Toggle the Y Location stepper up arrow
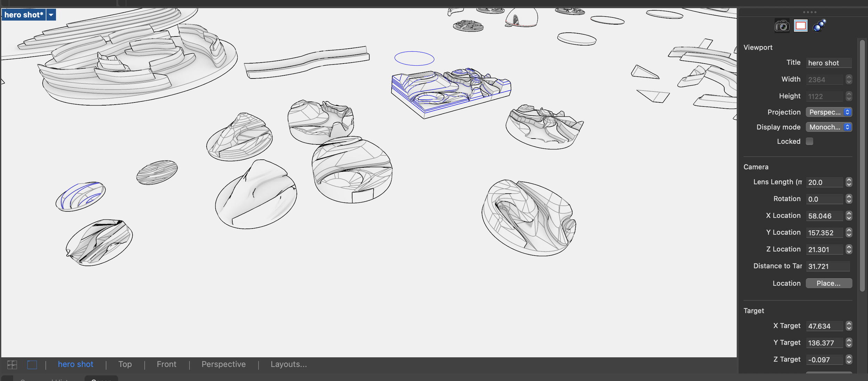Image resolution: width=868 pixels, height=381 pixels. tap(849, 230)
